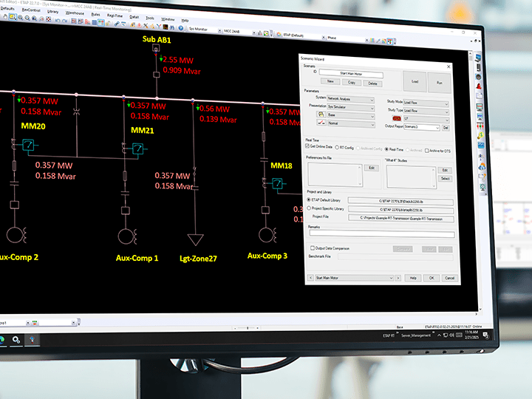Image resolution: width=532 pixels, height=399 pixels.
Task: Select the Project Specific Library radio button
Action: tap(309, 208)
